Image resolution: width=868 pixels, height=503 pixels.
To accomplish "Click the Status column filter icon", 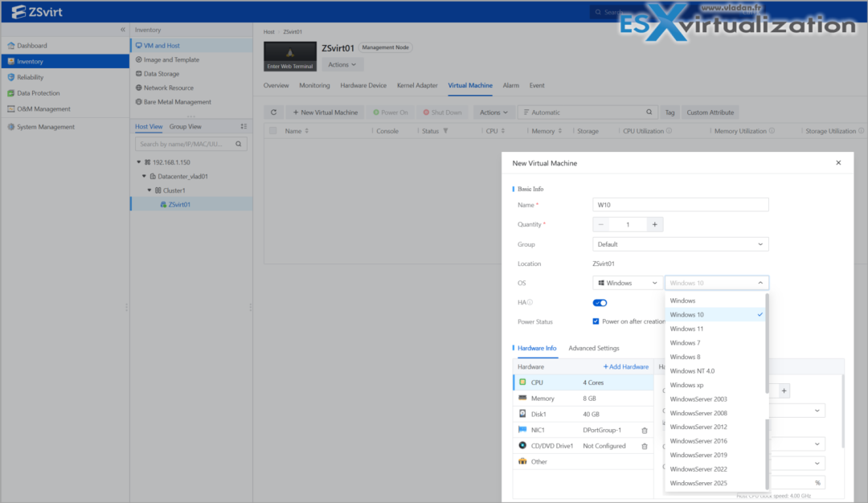I will click(x=445, y=131).
